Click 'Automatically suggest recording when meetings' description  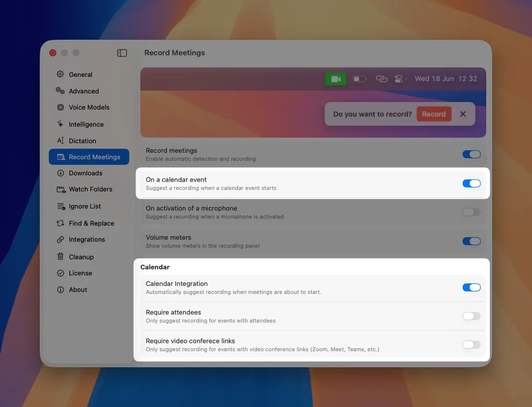[233, 292]
